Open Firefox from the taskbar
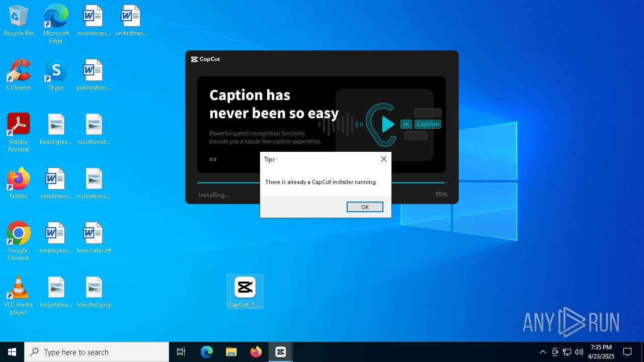Image resolution: width=644 pixels, height=362 pixels. [x=256, y=352]
